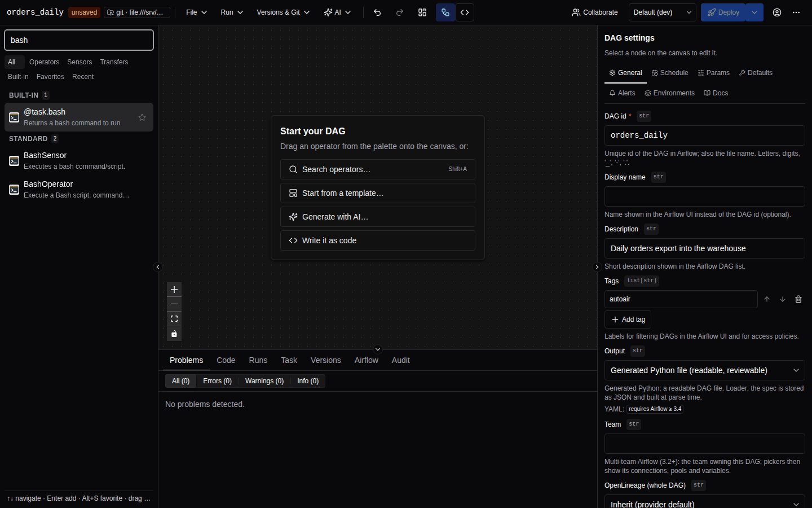The height and width of the screenshot is (508, 812).
Task: Switch to the Params settings tab
Action: 713,73
